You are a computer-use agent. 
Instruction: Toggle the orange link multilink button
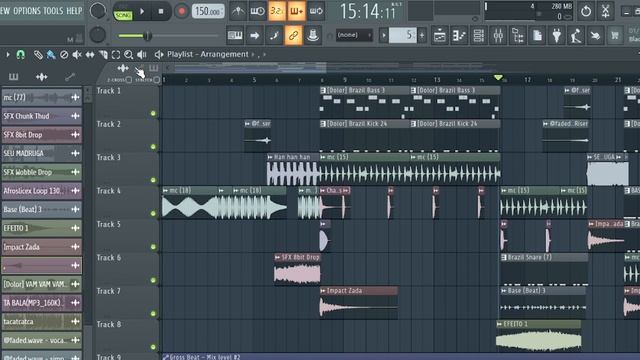pyautogui.click(x=293, y=36)
